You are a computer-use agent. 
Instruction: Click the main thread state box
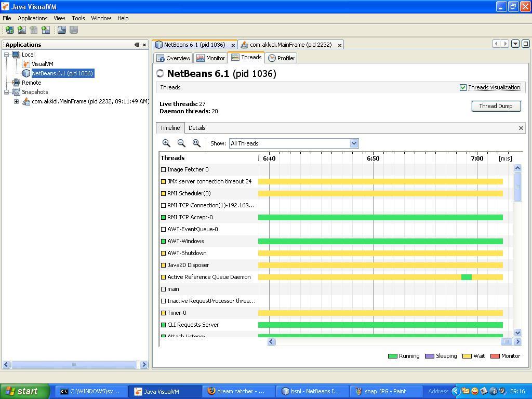(163, 289)
